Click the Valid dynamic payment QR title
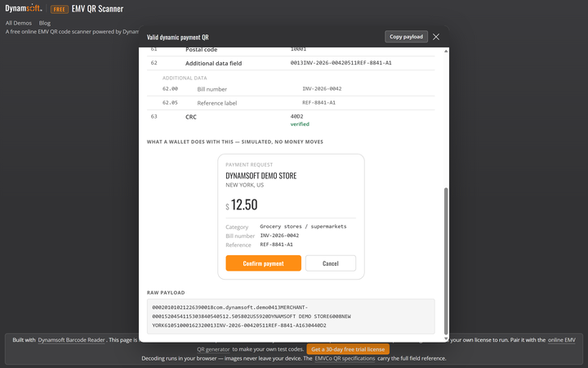Screen dimensions: 588x368 click(177, 37)
